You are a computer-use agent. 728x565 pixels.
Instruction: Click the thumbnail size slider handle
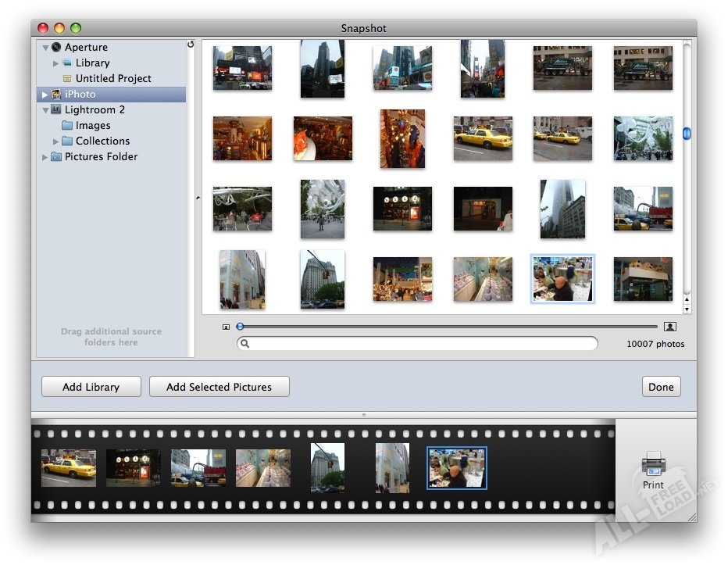point(241,327)
